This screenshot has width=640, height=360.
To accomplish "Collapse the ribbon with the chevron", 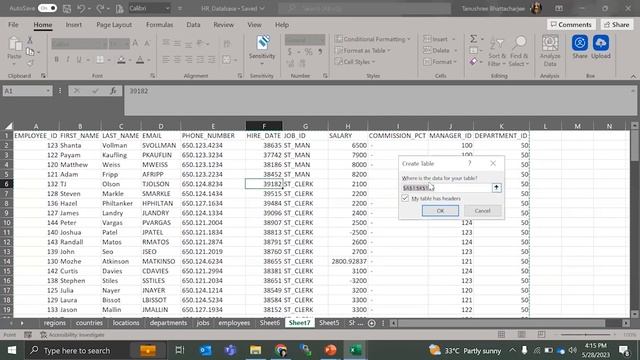I will tap(633, 76).
